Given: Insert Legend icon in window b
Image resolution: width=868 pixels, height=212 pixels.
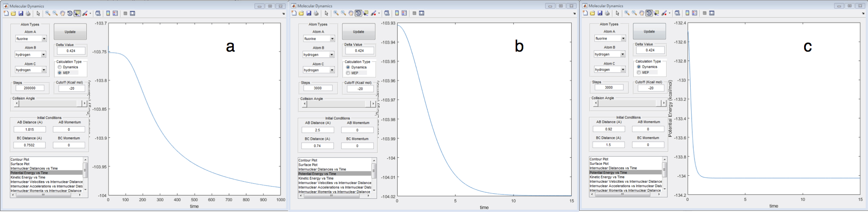Looking at the screenshot, I should [404, 13].
